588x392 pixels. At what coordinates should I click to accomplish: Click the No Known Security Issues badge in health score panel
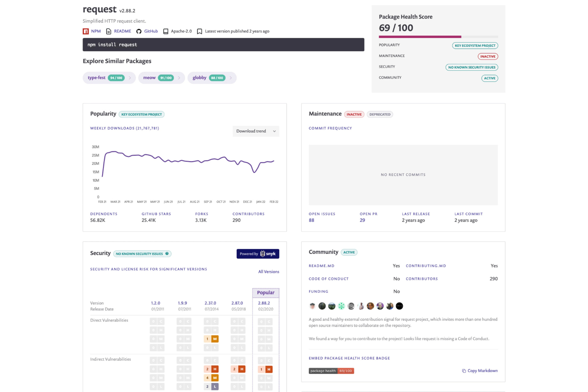coord(472,68)
